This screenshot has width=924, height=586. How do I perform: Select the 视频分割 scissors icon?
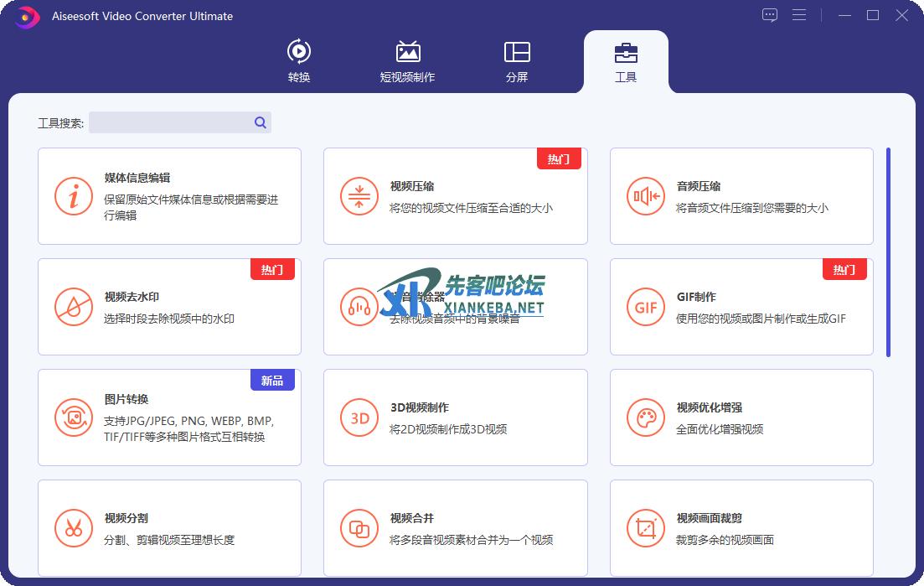pyautogui.click(x=74, y=529)
